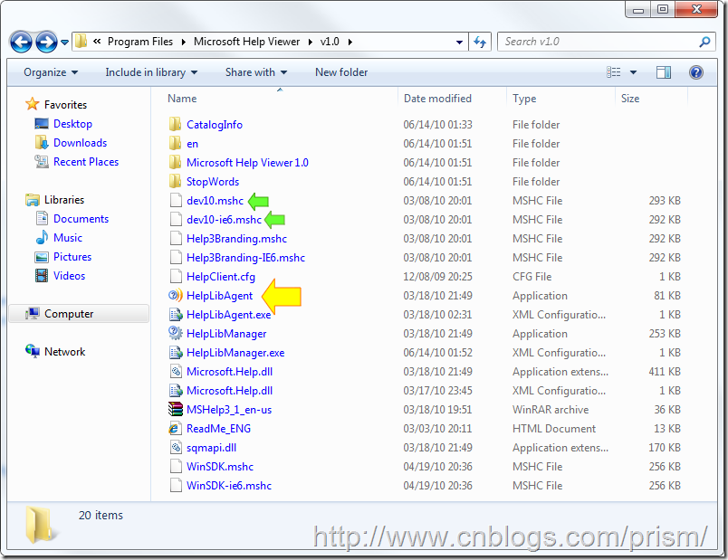Click the blue Help question mark icon
728x560 pixels.
click(696, 71)
